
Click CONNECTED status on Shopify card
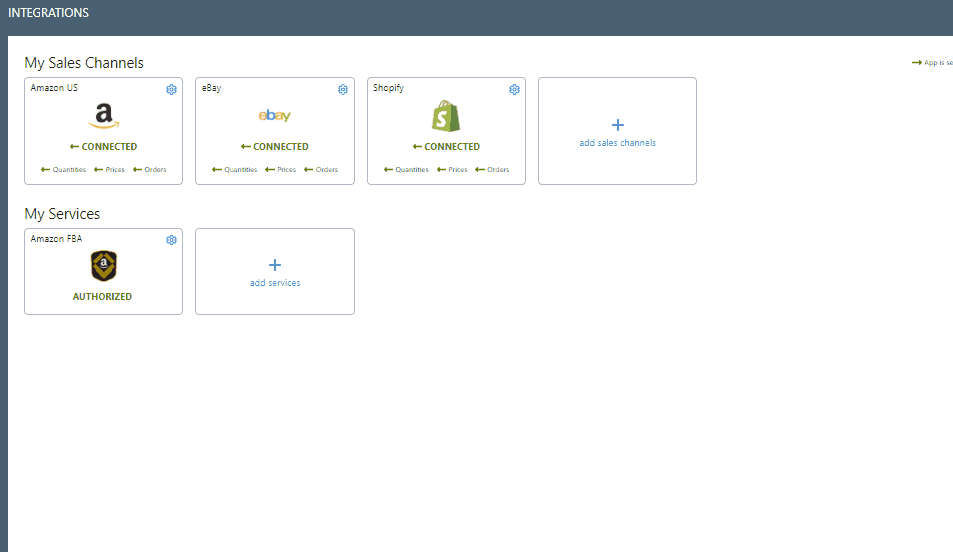(x=446, y=147)
